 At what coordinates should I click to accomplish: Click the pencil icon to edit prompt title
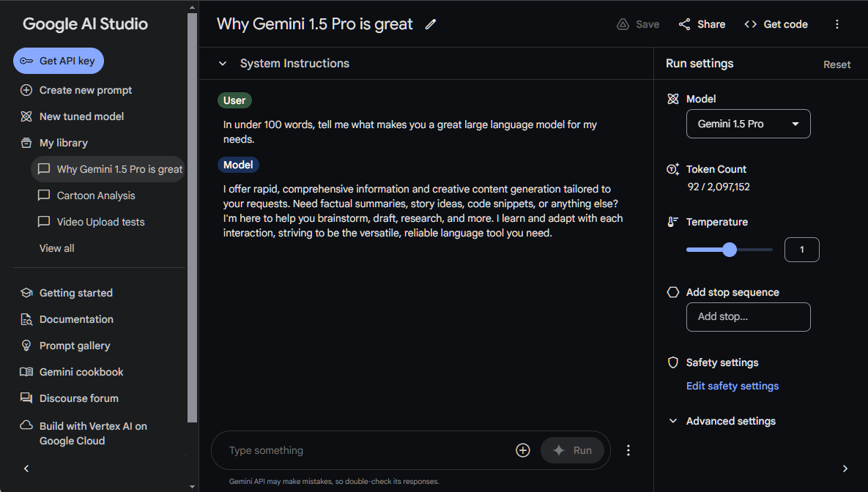click(x=431, y=24)
